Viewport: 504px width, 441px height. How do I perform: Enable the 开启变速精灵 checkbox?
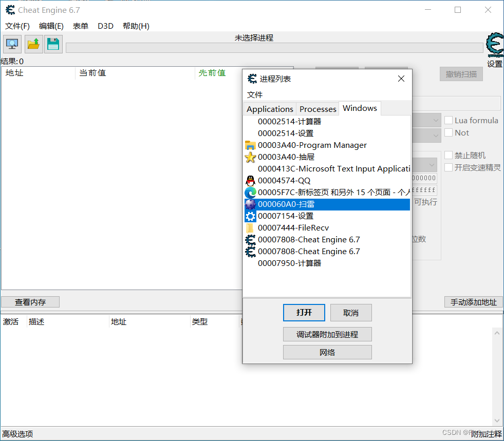tap(448, 167)
